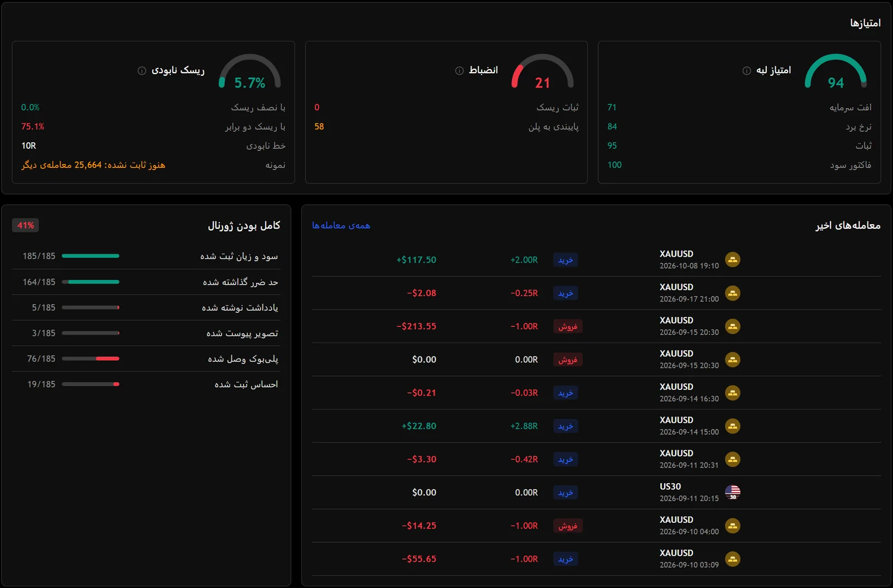Click the -0.42R result value
The image size is (893, 588).
click(x=524, y=459)
